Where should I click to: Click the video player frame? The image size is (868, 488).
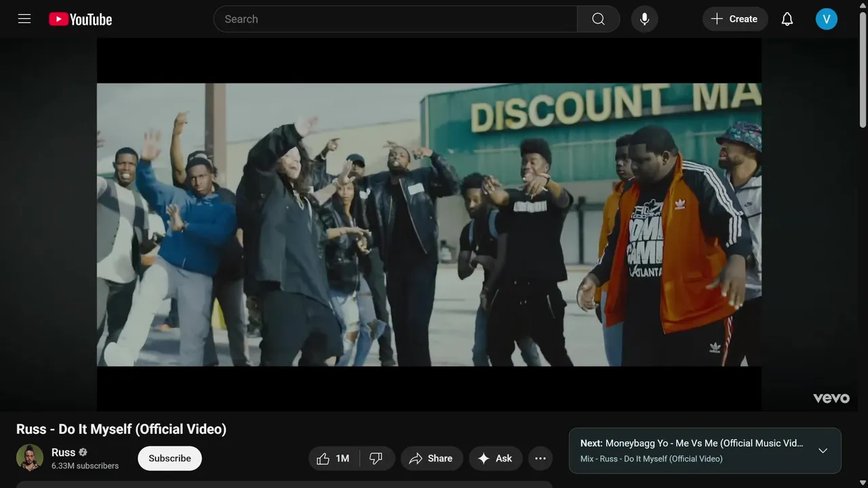pyautogui.click(x=429, y=224)
